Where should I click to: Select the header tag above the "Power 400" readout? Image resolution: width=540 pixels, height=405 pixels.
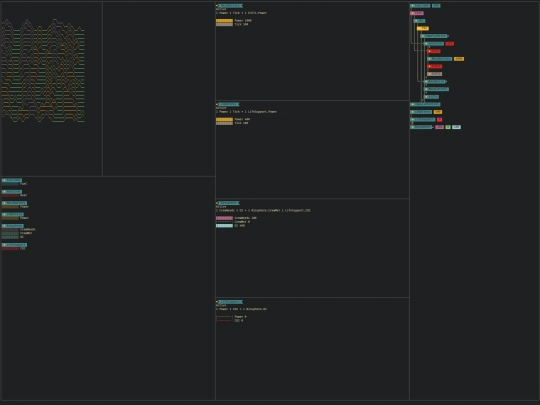229,104
